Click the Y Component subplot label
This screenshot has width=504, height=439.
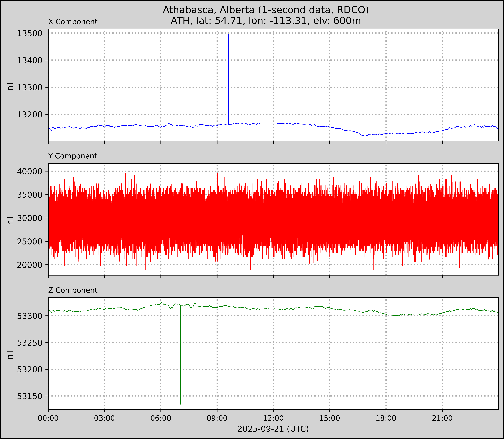click(x=73, y=156)
